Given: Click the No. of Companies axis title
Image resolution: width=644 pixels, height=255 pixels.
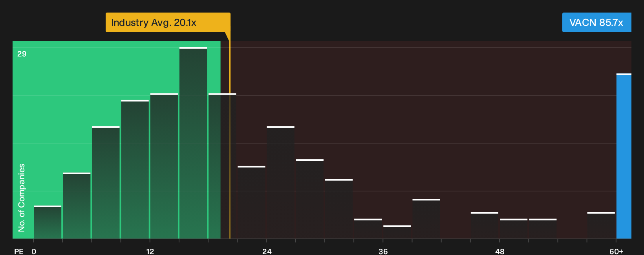Looking at the screenshot, I should point(22,198).
